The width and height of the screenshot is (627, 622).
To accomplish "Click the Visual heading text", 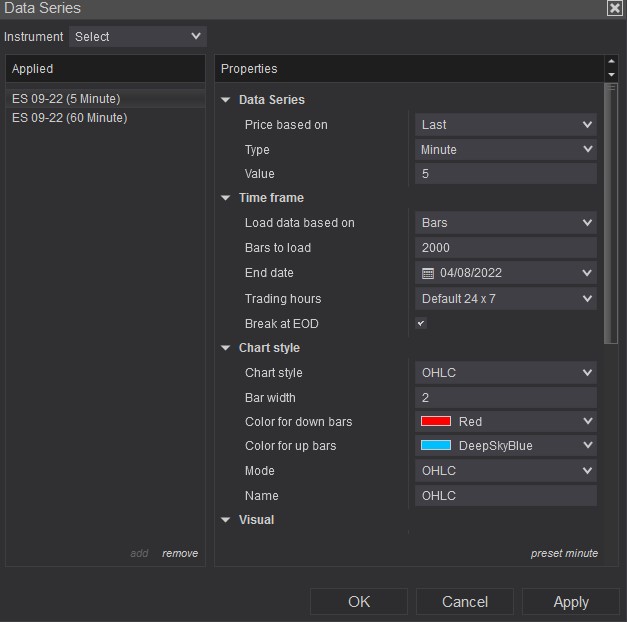I will 256,520.
